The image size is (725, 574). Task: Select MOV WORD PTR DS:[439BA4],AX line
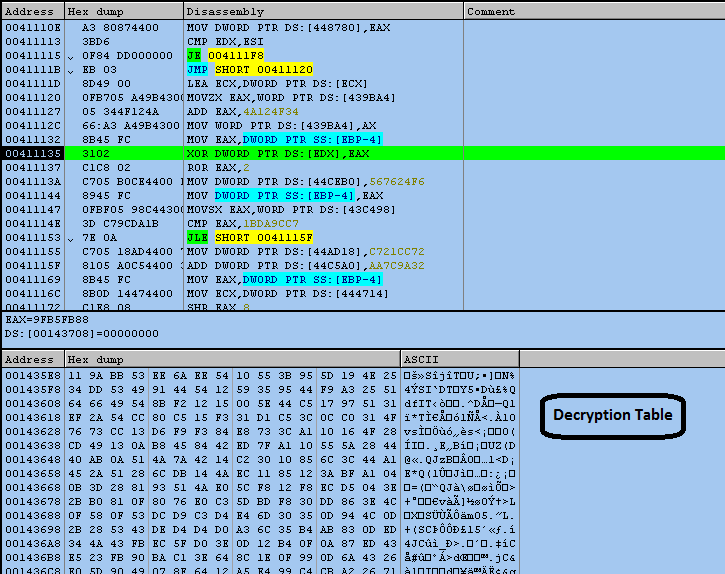point(281,126)
